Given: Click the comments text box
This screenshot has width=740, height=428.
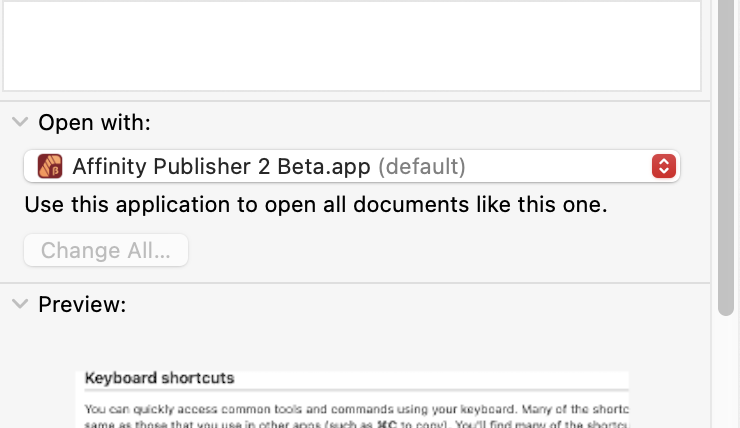Looking at the screenshot, I should click(352, 45).
